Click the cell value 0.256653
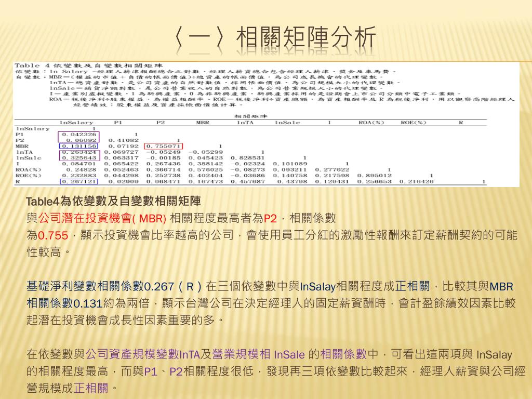The height and width of the screenshot is (399, 532). click(374, 181)
